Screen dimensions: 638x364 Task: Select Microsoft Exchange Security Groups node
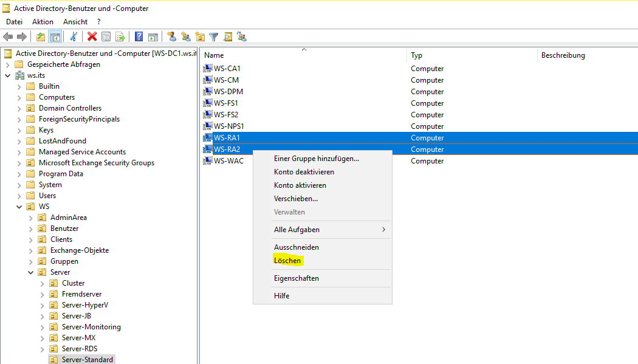[97, 163]
